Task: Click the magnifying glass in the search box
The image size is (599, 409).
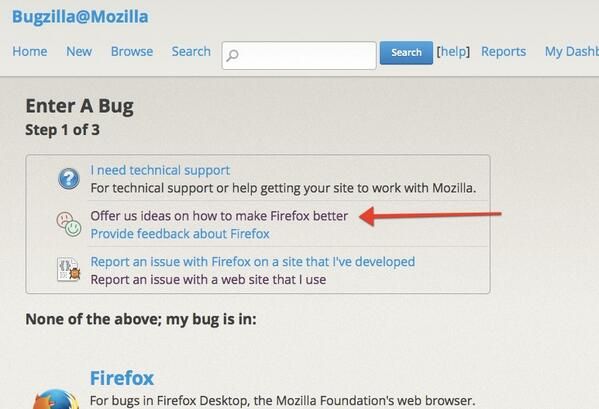Action: click(x=232, y=56)
